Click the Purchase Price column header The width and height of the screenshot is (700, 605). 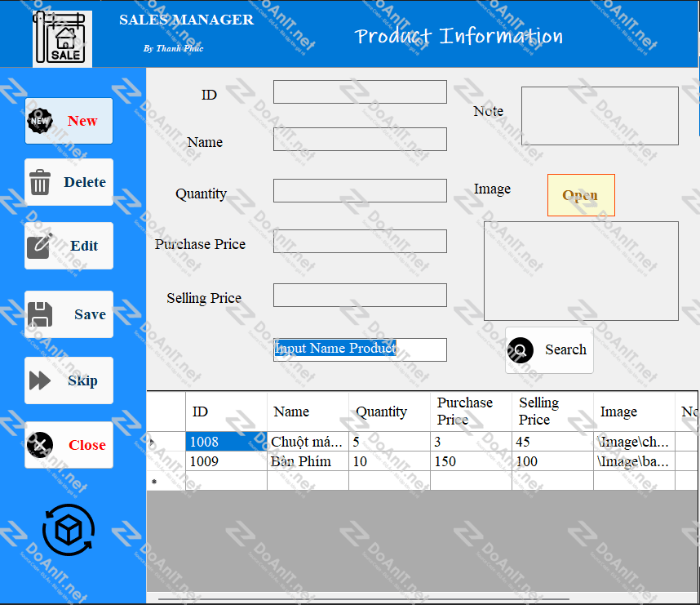[x=471, y=411]
